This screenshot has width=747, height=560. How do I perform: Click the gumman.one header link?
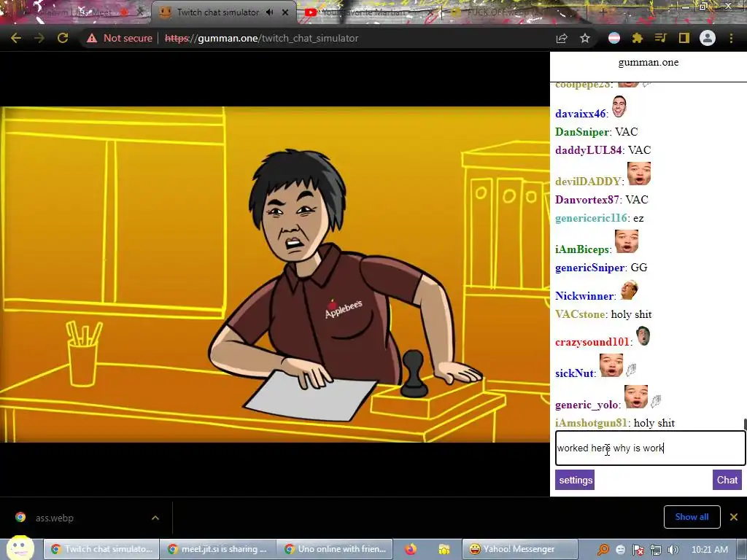coord(649,63)
